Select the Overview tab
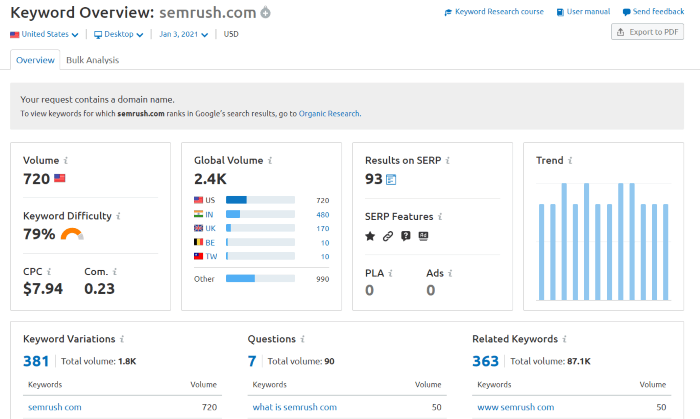Image resolution: width=700 pixels, height=419 pixels. tap(35, 60)
